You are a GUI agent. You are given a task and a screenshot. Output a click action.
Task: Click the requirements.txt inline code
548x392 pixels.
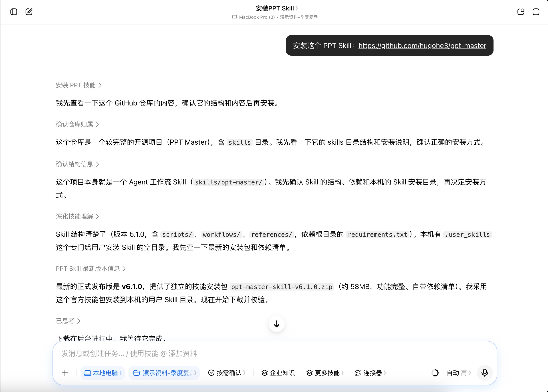click(x=377, y=235)
